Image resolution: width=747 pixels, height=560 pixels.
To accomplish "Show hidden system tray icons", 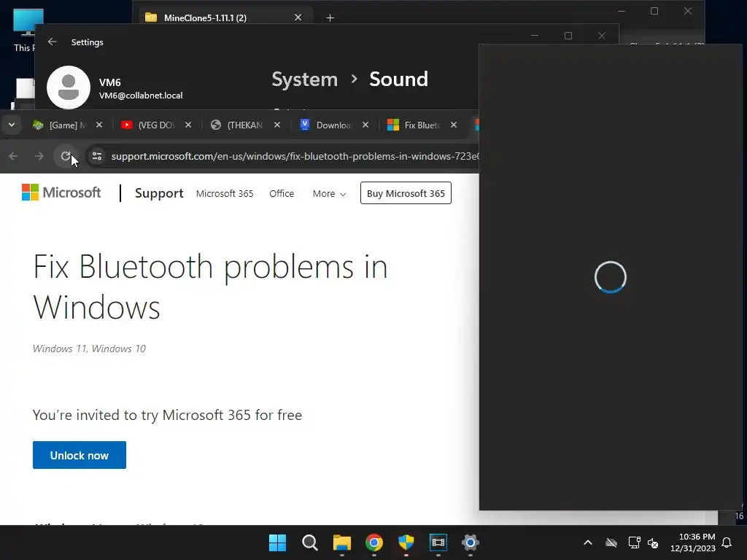I will (588, 542).
